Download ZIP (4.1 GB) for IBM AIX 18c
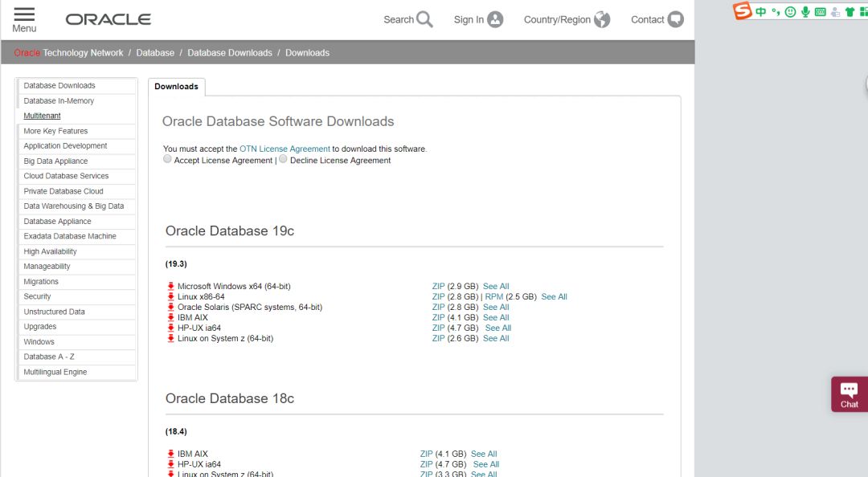The height and width of the screenshot is (477, 868). (426, 454)
